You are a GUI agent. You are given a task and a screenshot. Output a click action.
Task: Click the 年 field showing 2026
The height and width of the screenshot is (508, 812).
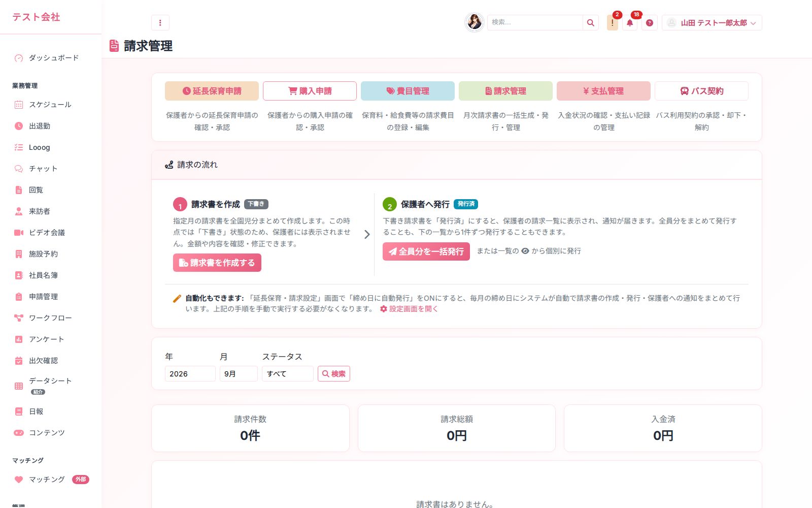pyautogui.click(x=190, y=374)
